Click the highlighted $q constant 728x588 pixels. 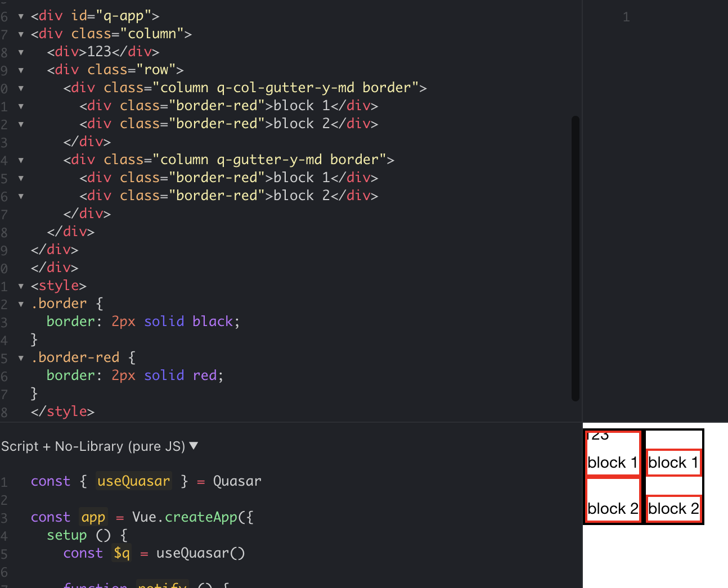pos(120,553)
